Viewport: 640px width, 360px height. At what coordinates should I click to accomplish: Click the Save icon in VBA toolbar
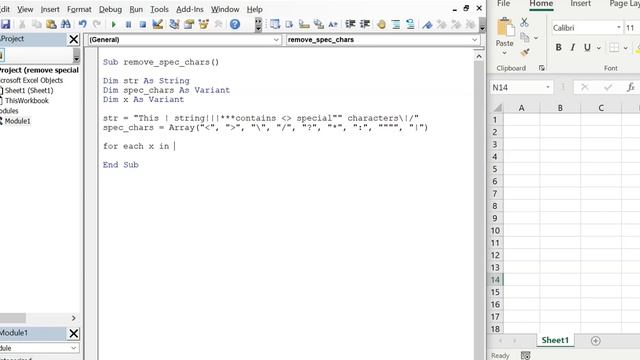(x=5, y=24)
